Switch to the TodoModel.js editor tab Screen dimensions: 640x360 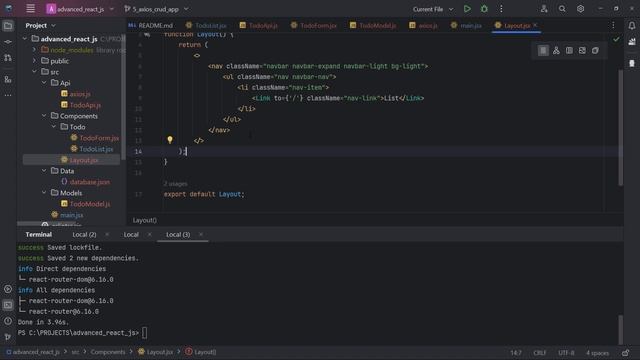click(373, 25)
